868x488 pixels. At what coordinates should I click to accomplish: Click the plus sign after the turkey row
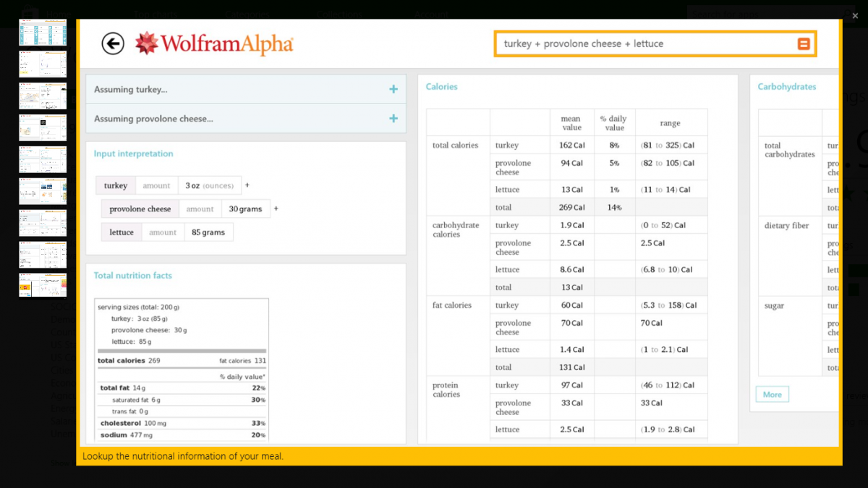[247, 185]
